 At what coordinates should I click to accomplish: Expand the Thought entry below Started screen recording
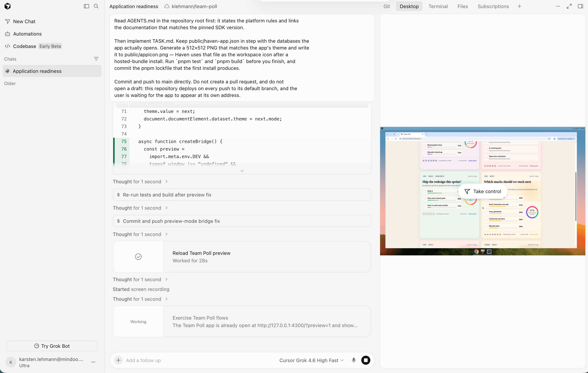[x=140, y=299]
